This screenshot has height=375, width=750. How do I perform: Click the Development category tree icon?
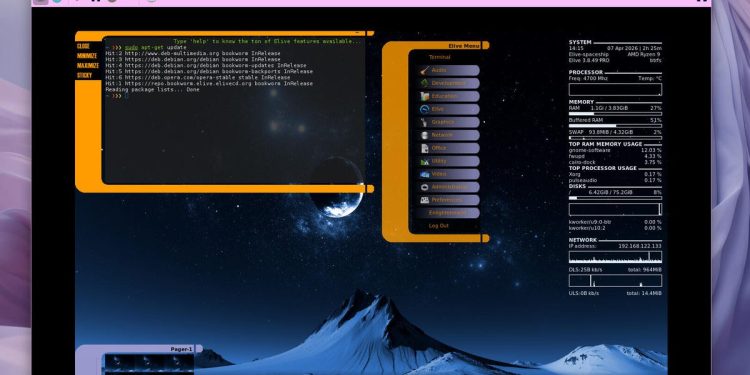(x=424, y=83)
